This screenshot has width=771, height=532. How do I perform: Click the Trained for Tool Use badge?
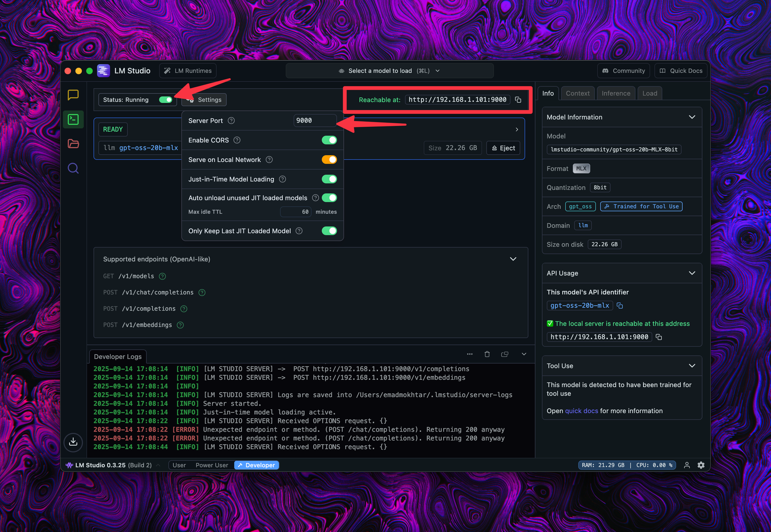pyautogui.click(x=641, y=206)
